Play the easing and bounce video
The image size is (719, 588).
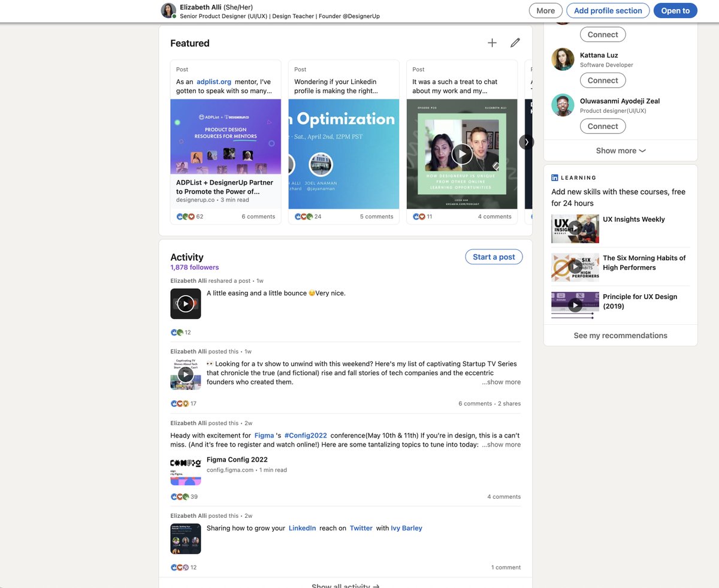tap(185, 303)
